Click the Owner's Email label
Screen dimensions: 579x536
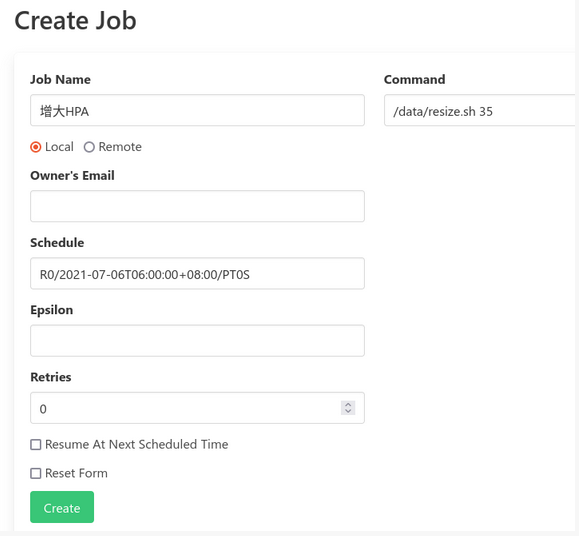72,175
